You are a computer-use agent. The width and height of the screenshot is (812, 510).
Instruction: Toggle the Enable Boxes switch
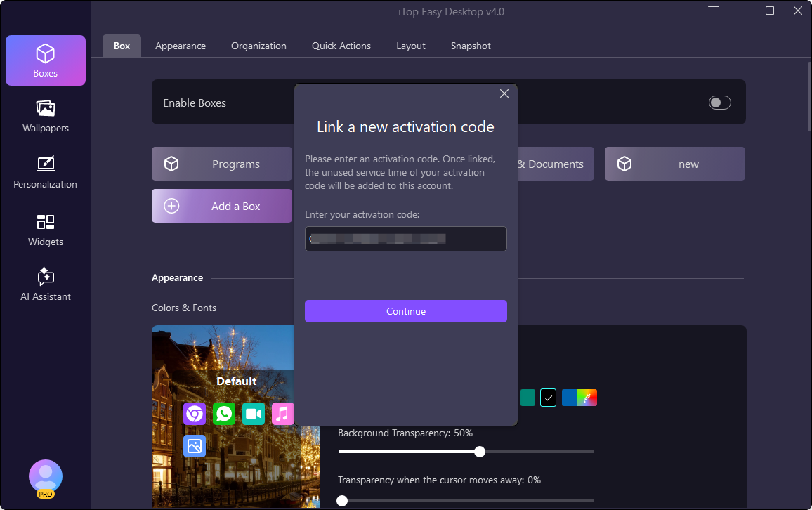tap(719, 103)
